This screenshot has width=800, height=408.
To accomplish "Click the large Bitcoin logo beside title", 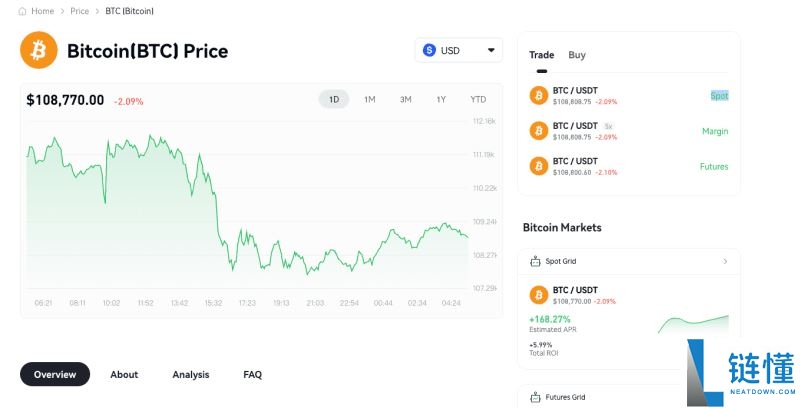I will click(39, 50).
